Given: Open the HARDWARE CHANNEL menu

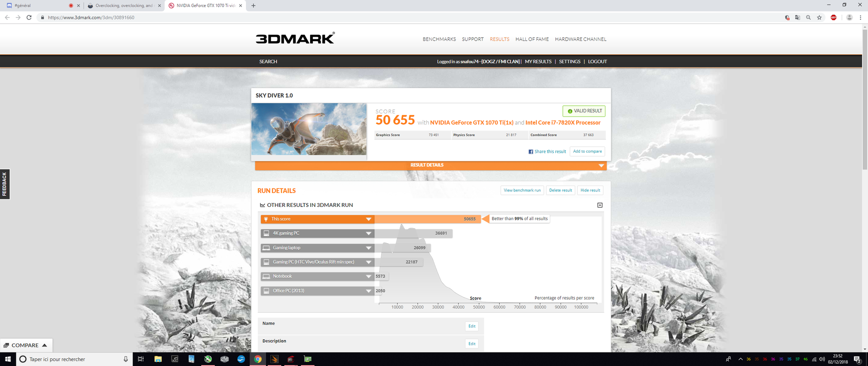Looking at the screenshot, I should coord(580,39).
